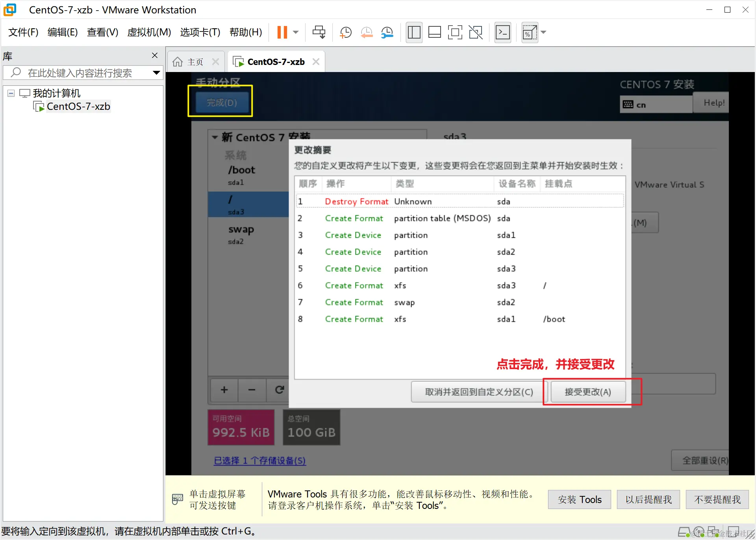The width and height of the screenshot is (756, 540).
Task: Click 接受更改(A) accept changes button
Action: (588, 392)
